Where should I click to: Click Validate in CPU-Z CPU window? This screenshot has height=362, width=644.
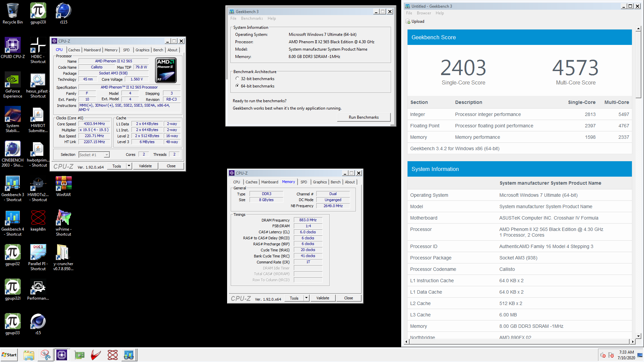click(145, 166)
